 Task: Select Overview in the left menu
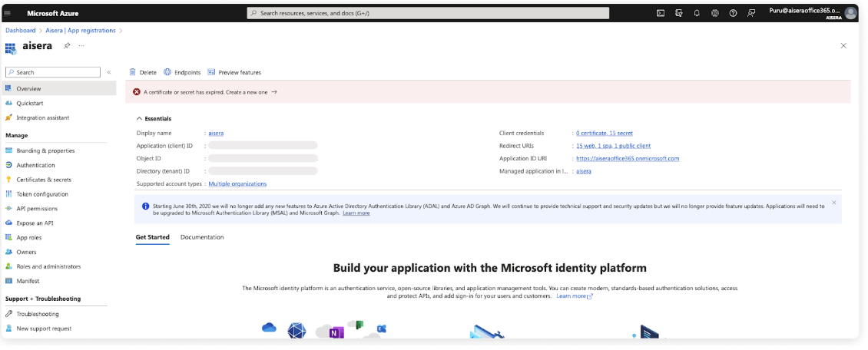(58, 88)
